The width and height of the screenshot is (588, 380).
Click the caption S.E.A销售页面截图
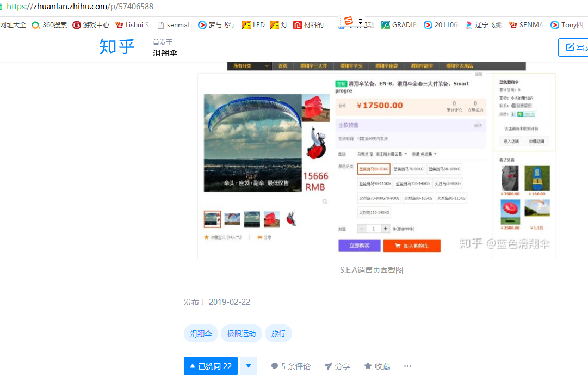pos(372,270)
